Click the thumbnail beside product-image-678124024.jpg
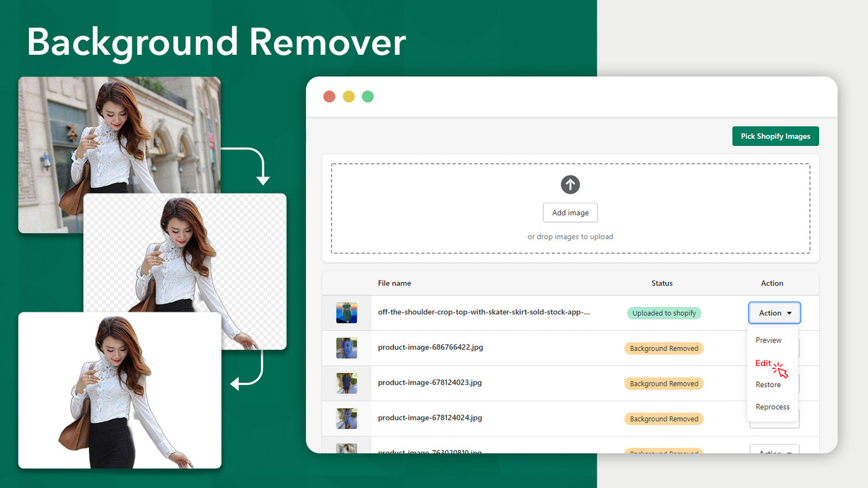This screenshot has width=868, height=488. tap(347, 418)
